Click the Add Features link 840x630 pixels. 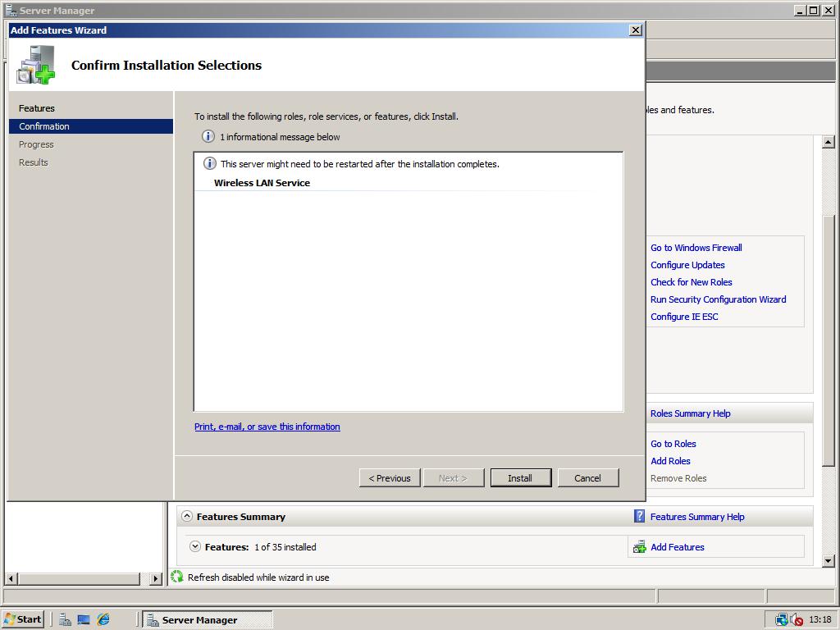pyautogui.click(x=677, y=547)
